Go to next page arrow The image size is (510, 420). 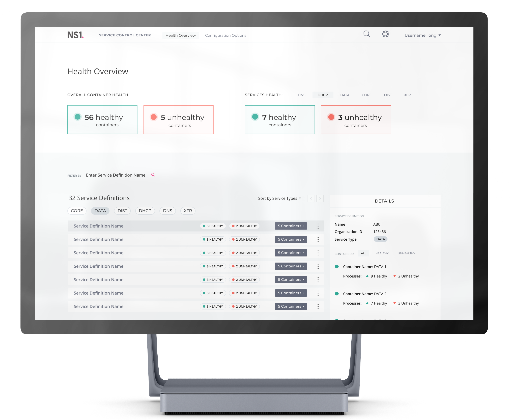click(320, 199)
